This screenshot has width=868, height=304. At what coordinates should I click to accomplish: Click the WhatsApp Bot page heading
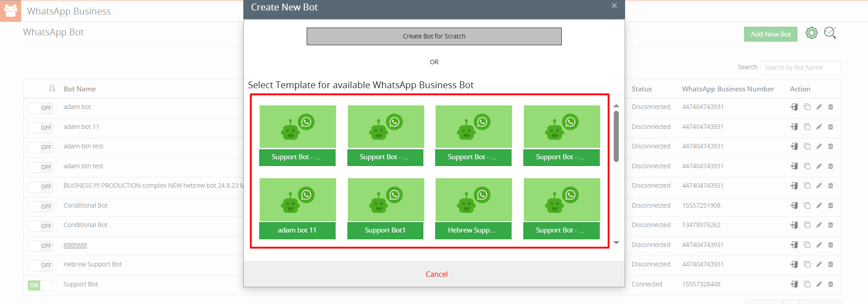53,32
